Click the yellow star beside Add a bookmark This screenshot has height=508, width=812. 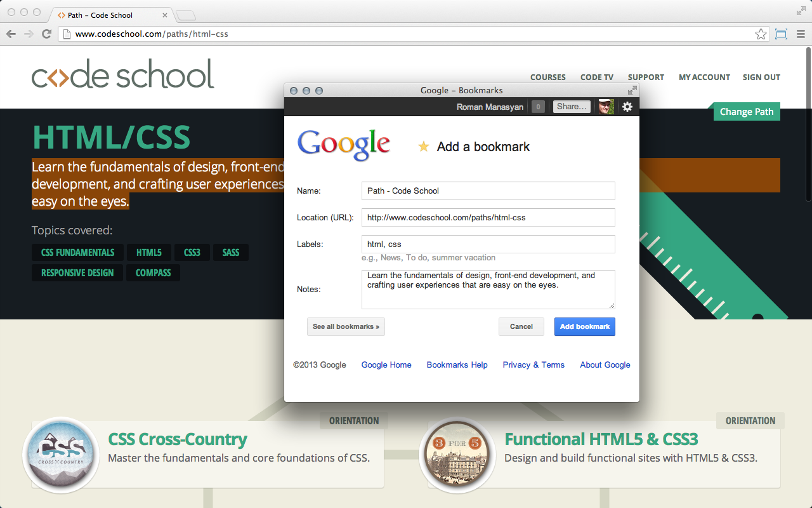(x=423, y=147)
